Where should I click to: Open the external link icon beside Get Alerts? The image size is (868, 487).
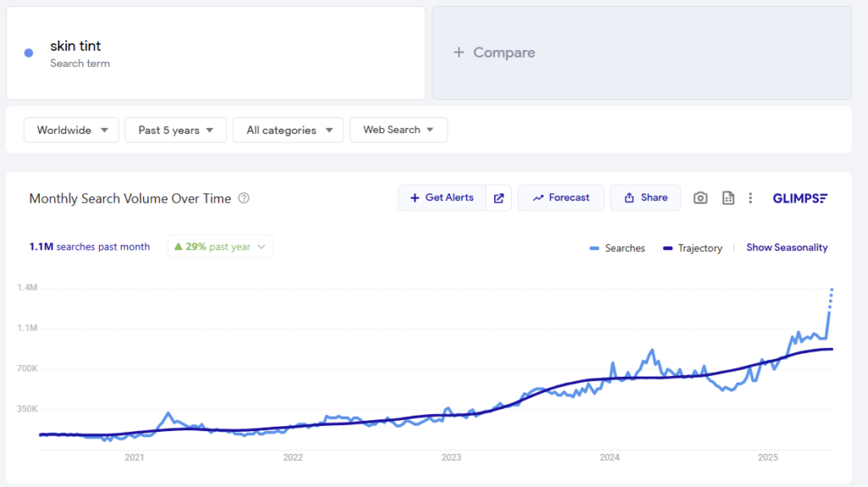point(498,198)
